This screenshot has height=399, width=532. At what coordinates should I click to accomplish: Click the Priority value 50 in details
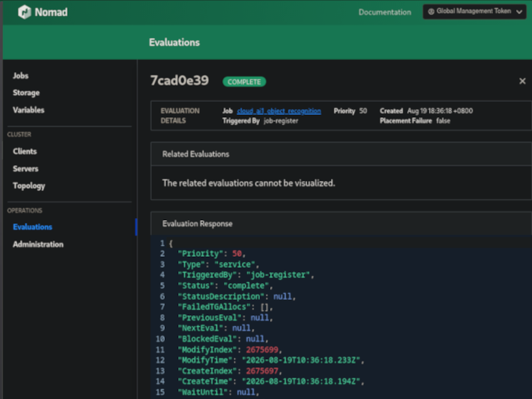[x=363, y=111]
